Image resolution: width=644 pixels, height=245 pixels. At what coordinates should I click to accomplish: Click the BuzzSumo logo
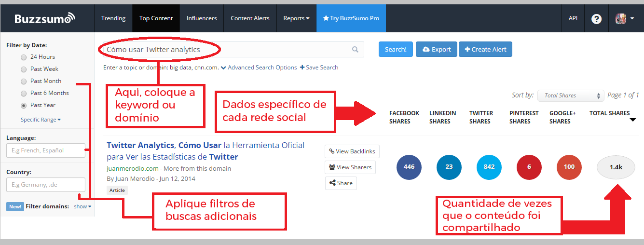(45, 18)
